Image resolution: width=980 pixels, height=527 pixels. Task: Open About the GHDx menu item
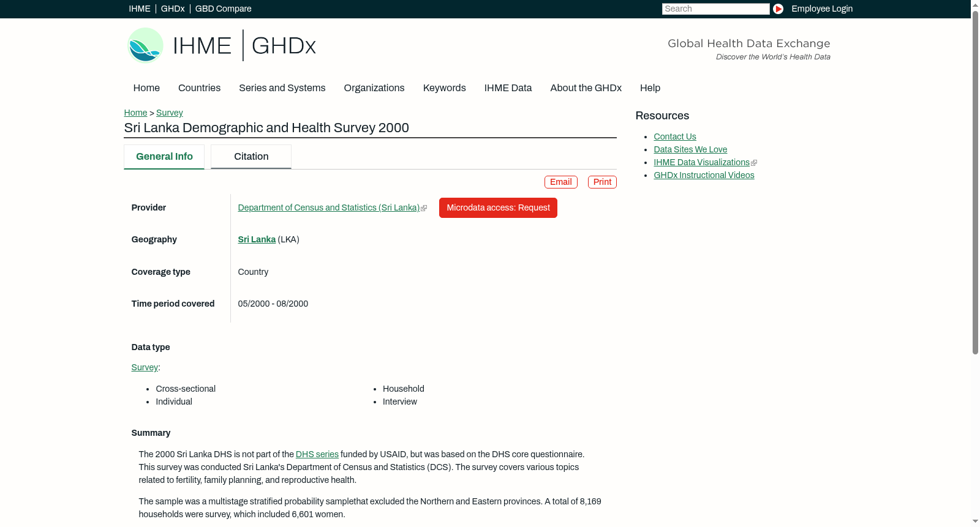point(586,88)
